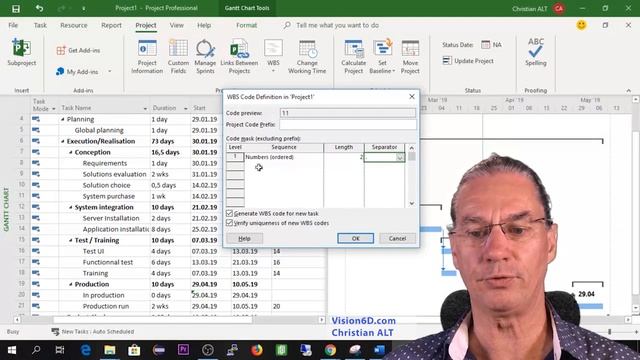Image resolution: width=640 pixels, height=360 pixels.
Task: Open Manage Sprints
Action: click(205, 57)
